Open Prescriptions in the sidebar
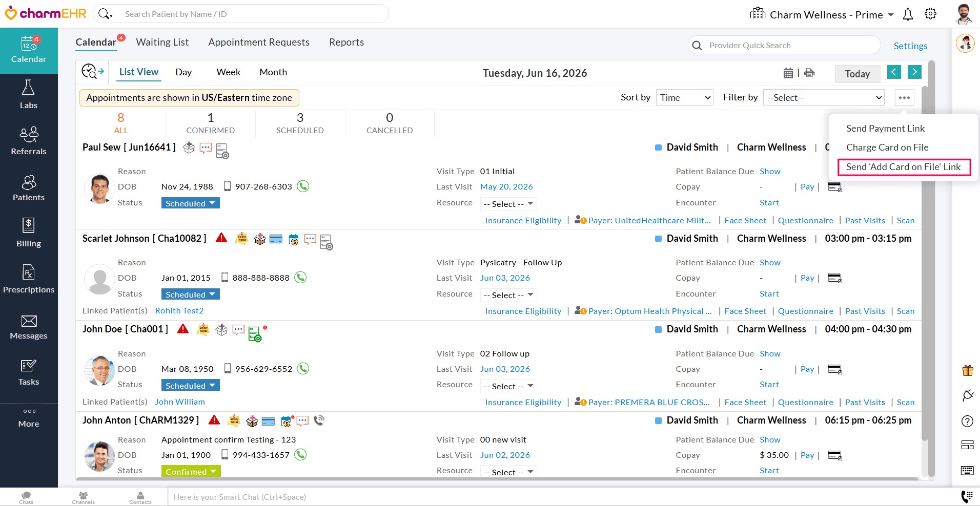Image resolution: width=980 pixels, height=506 pixels. coord(29,279)
